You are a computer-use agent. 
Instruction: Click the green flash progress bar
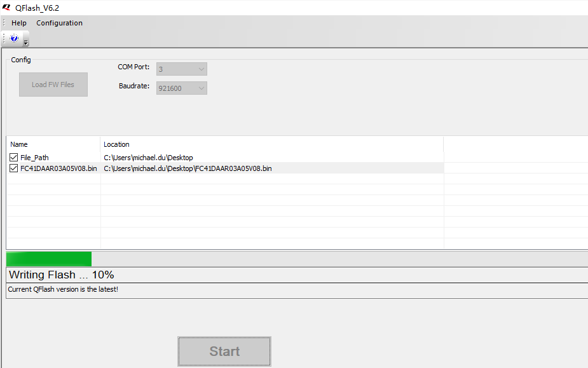49,259
